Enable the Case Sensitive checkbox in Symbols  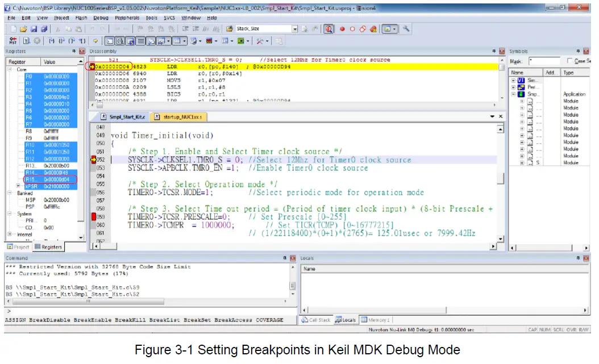(x=570, y=61)
